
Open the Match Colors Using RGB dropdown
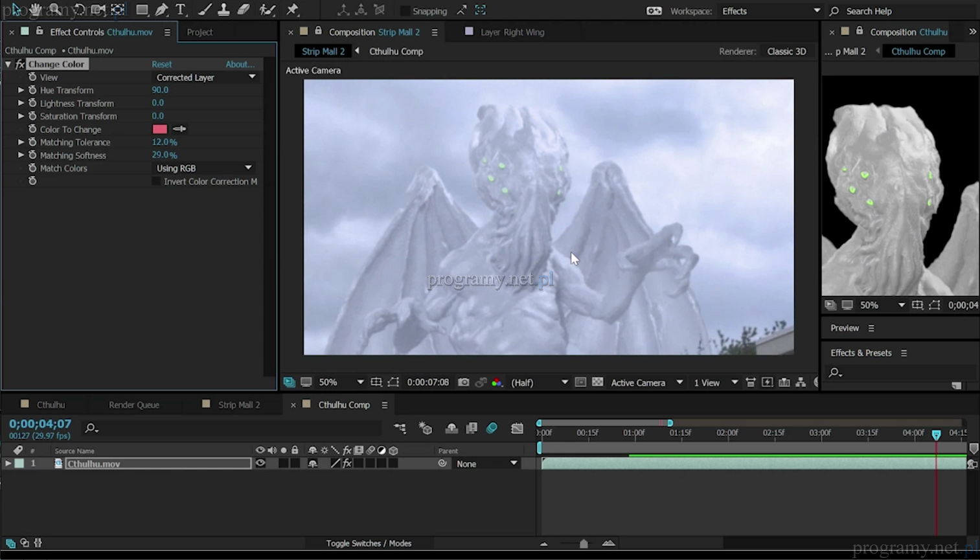(x=203, y=168)
